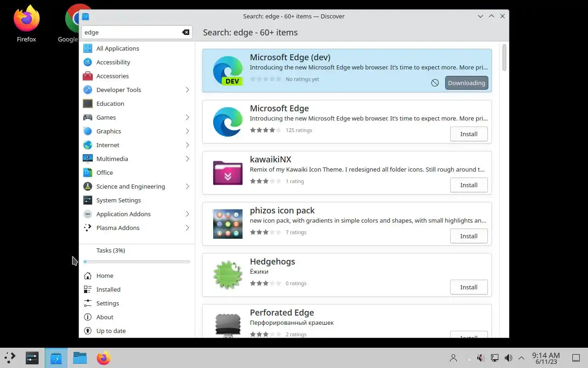Click the Downloading button
The width and height of the screenshot is (588, 368).
click(x=466, y=83)
